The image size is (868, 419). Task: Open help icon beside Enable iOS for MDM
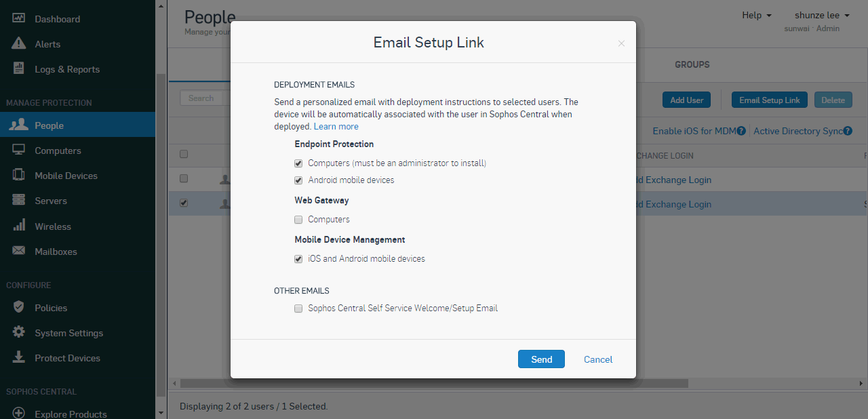click(741, 131)
